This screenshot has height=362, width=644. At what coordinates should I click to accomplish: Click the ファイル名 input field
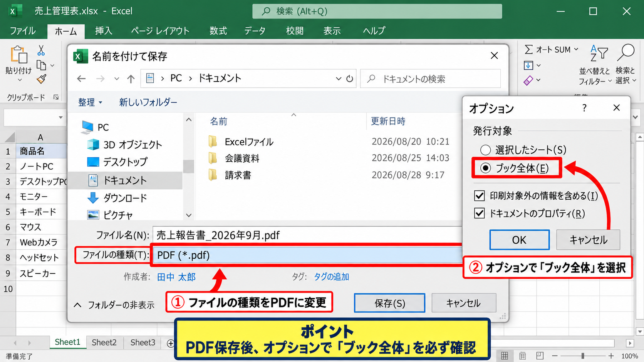tap(307, 235)
